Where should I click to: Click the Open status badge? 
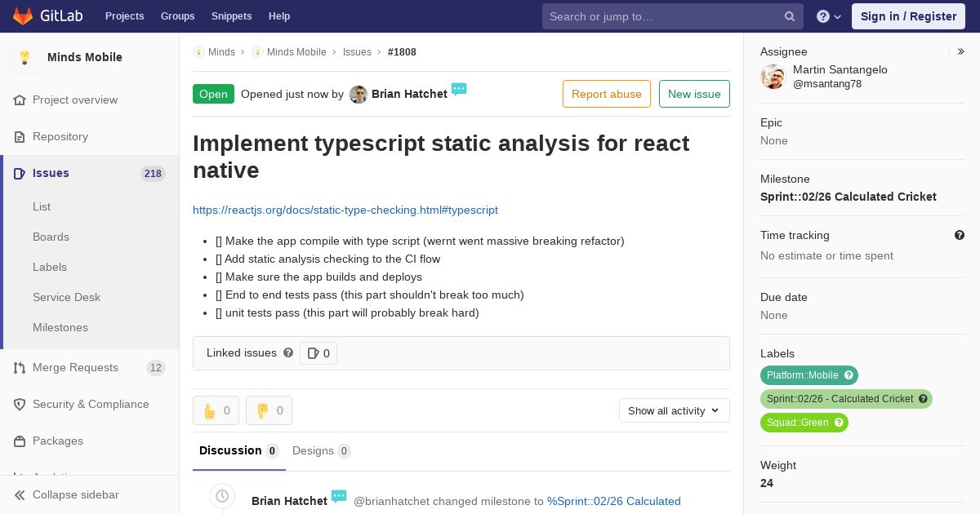(213, 94)
